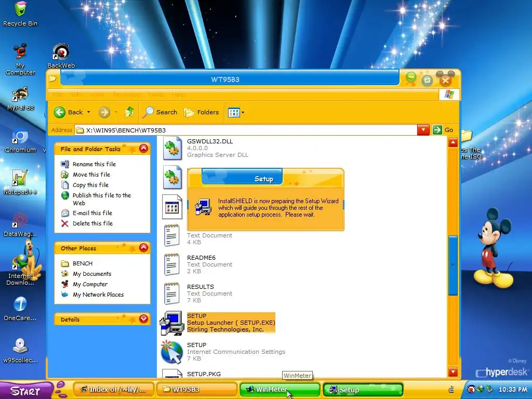Select the GSWDLL32.DLL file
Viewport: 532px width, 399px height.
pos(218,148)
